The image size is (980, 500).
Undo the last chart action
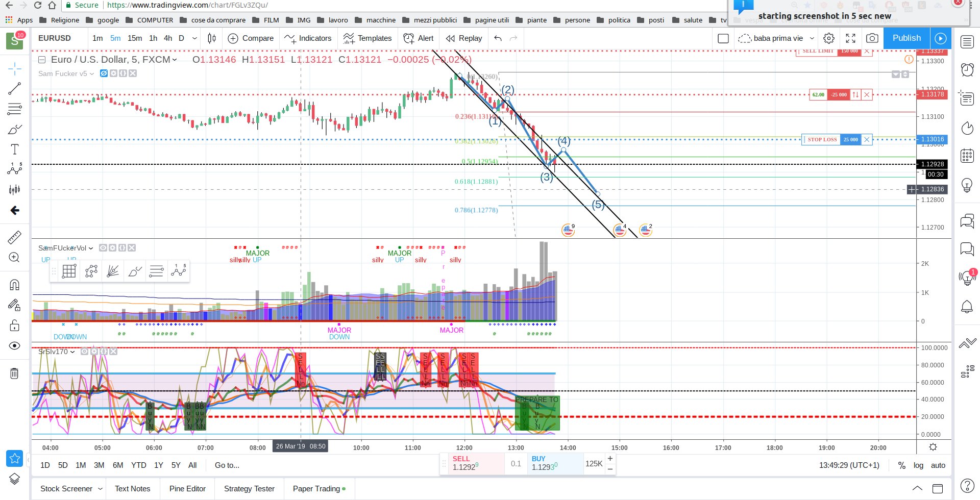point(498,38)
